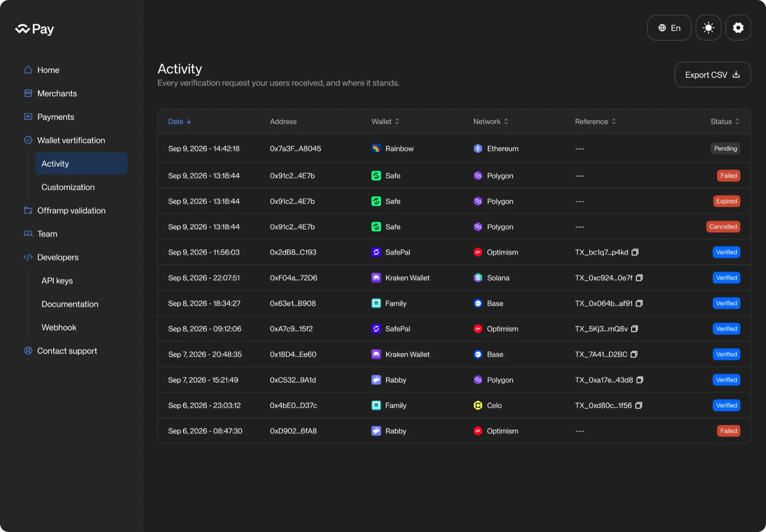Click Polygon icon in Expired row
The width and height of the screenshot is (766, 532).
point(478,201)
